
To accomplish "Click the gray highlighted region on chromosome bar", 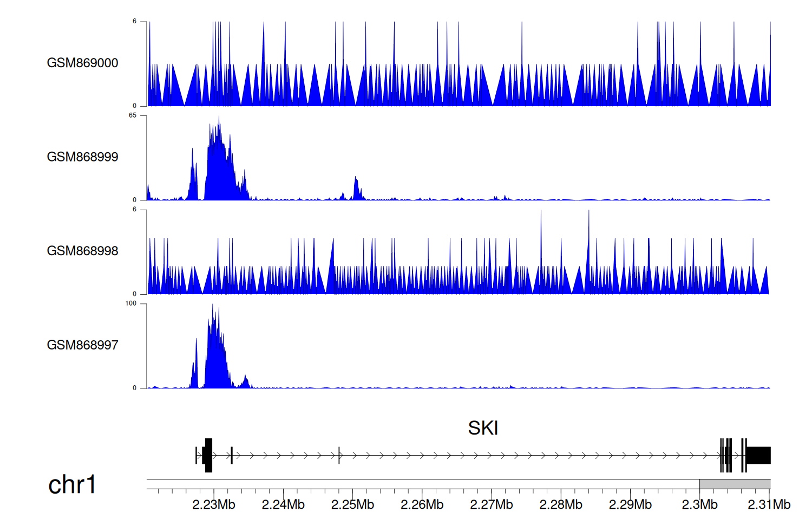I will click(x=735, y=484).
